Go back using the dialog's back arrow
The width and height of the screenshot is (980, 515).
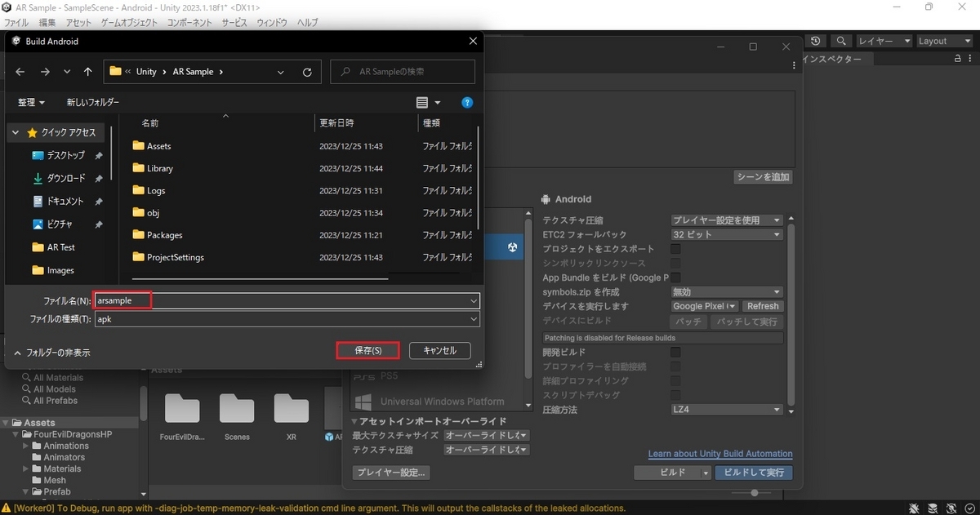(20, 72)
